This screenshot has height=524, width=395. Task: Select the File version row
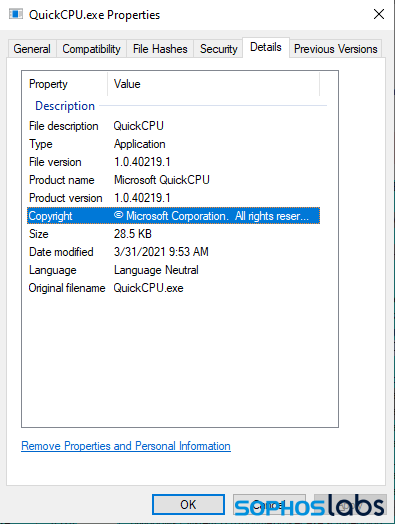(x=173, y=162)
